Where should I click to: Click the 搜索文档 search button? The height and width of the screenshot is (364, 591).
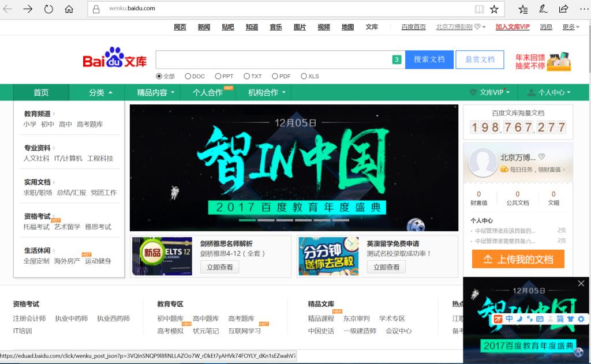click(429, 59)
